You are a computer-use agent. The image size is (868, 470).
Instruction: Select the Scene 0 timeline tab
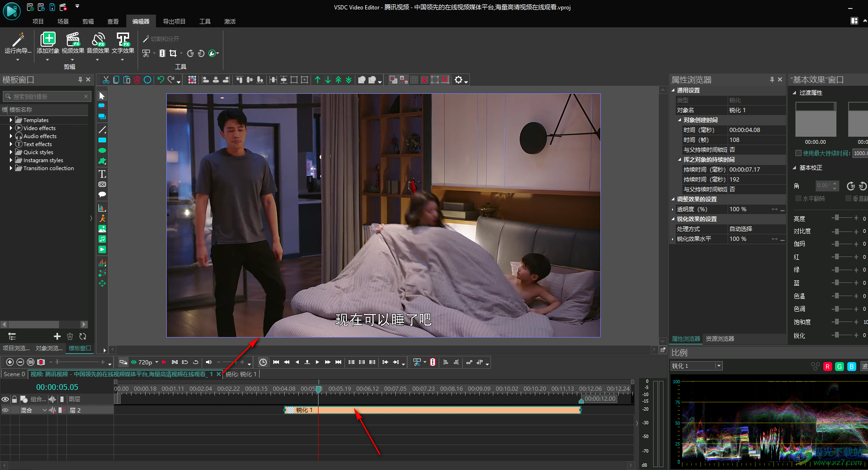[14, 374]
